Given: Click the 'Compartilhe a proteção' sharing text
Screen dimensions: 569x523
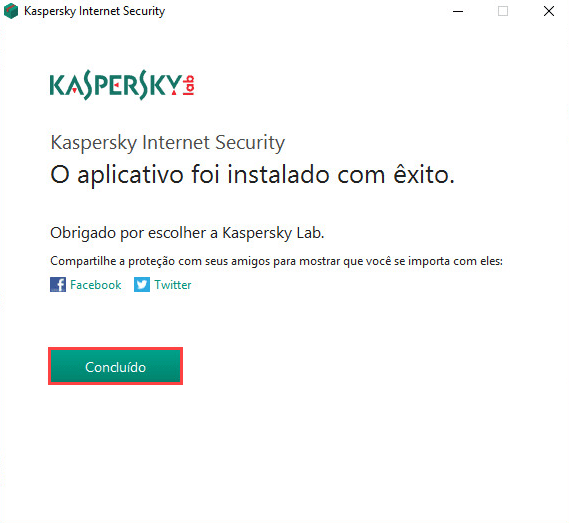Looking at the screenshot, I should coord(277,261).
